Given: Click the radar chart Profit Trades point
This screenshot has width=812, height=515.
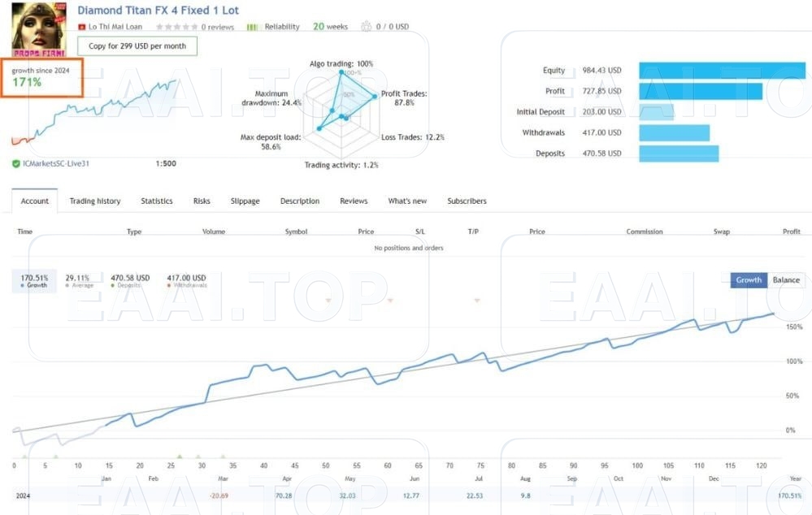Looking at the screenshot, I should pyautogui.click(x=375, y=97).
